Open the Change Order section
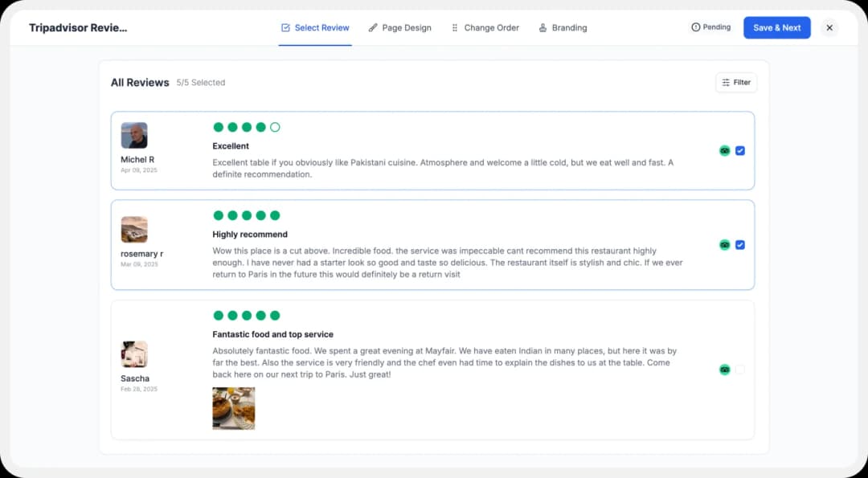 click(485, 27)
